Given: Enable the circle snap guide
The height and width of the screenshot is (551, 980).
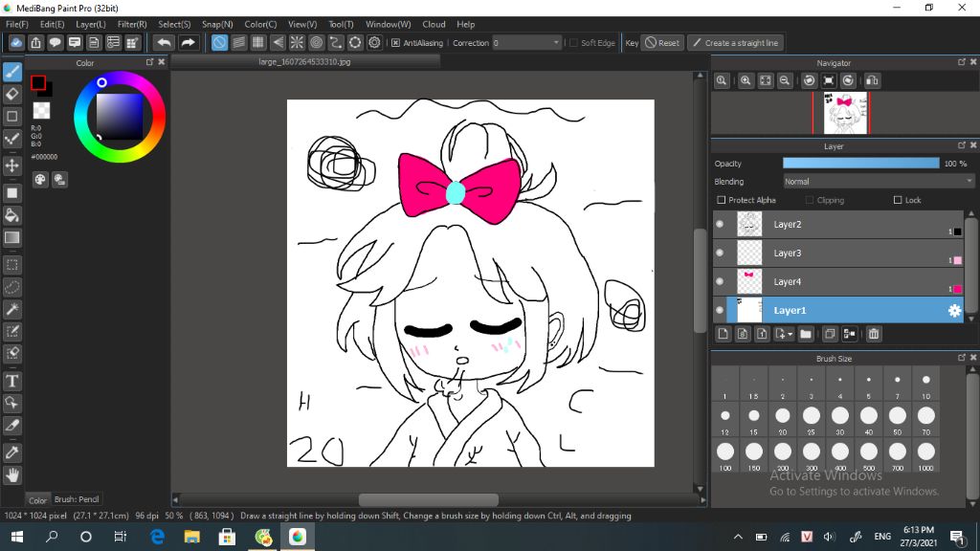Looking at the screenshot, I should pos(316,42).
